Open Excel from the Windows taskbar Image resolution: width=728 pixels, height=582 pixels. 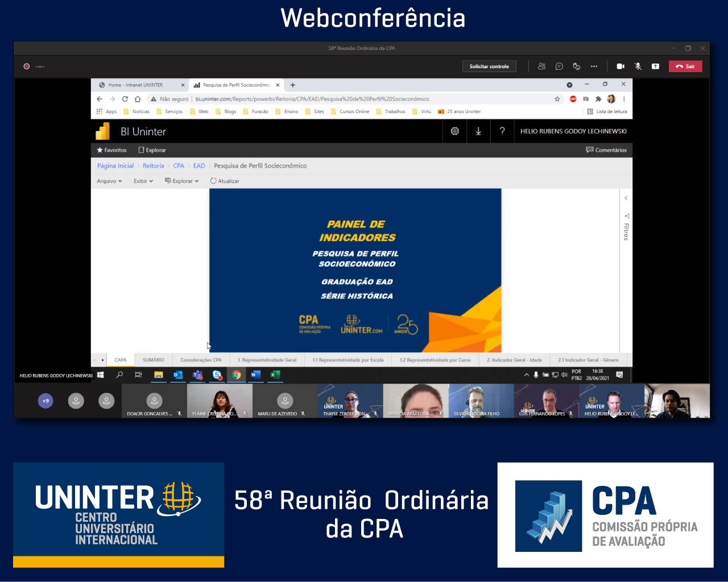coord(275,375)
